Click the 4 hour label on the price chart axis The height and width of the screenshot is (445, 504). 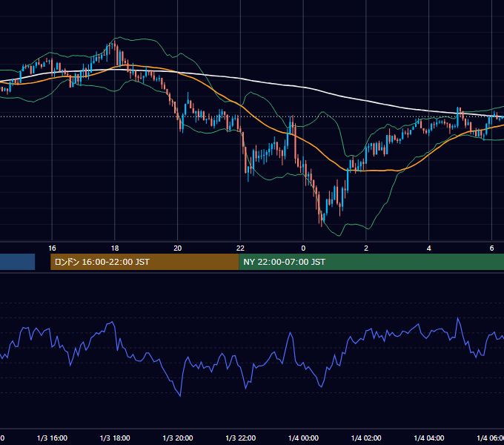tap(429, 248)
